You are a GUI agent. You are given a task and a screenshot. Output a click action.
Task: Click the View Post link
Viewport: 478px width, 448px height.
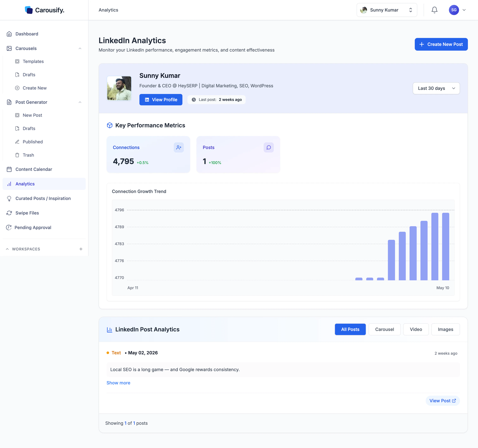pyautogui.click(x=443, y=401)
